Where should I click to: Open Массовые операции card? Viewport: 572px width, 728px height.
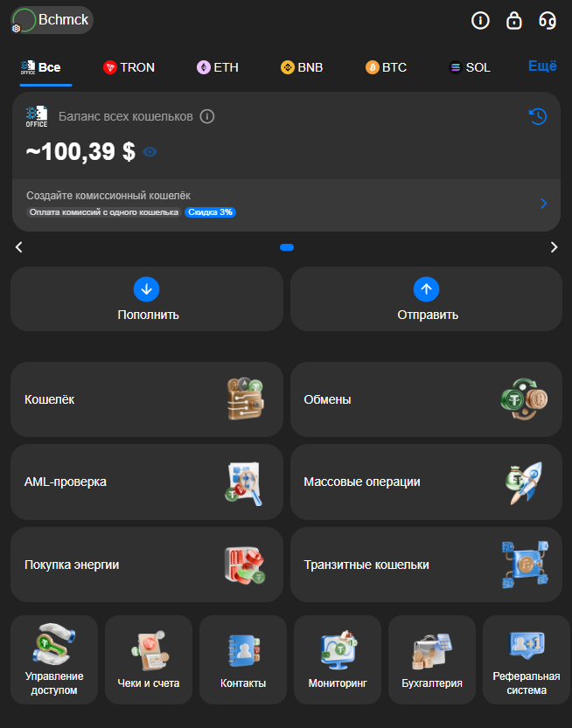(426, 482)
